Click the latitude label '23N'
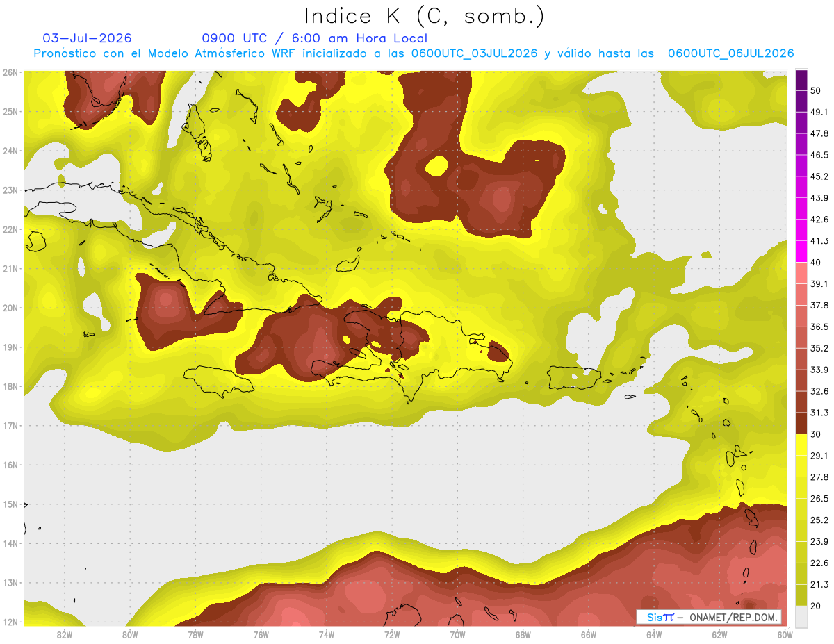 coord(10,190)
